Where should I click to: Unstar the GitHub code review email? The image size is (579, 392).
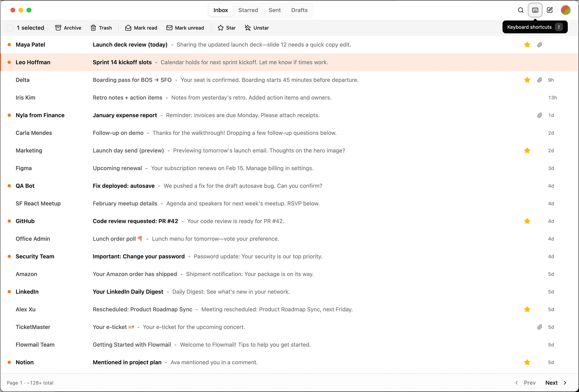pyautogui.click(x=527, y=221)
